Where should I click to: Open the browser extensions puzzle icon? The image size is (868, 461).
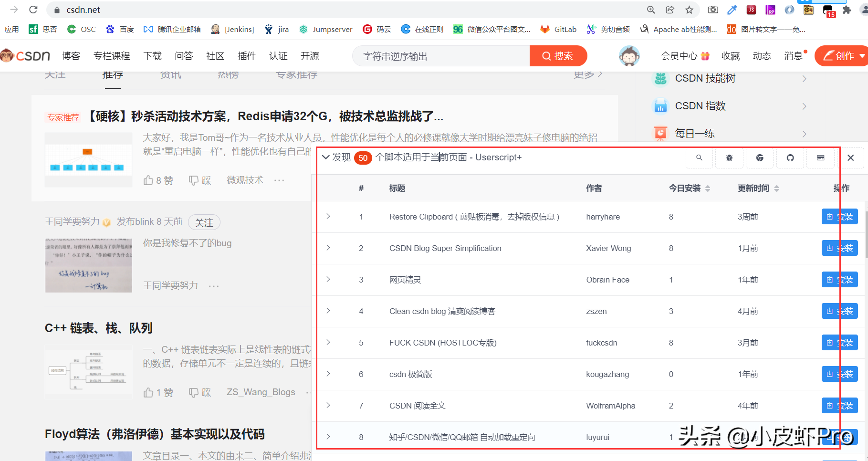847,10
